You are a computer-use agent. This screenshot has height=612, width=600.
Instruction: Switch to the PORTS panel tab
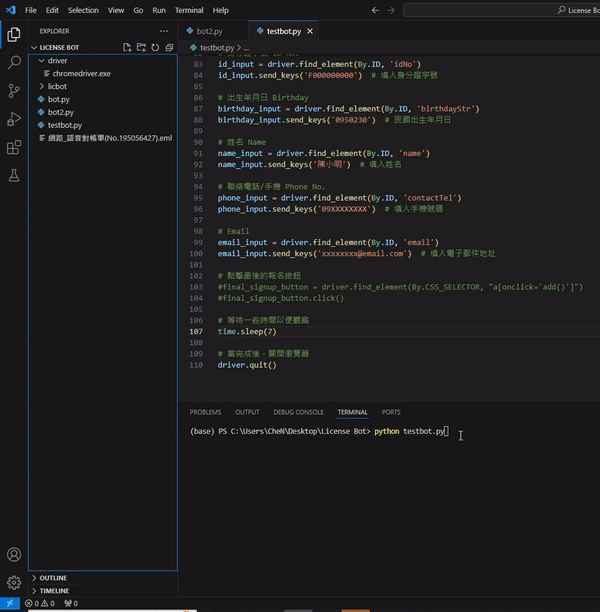tap(391, 412)
